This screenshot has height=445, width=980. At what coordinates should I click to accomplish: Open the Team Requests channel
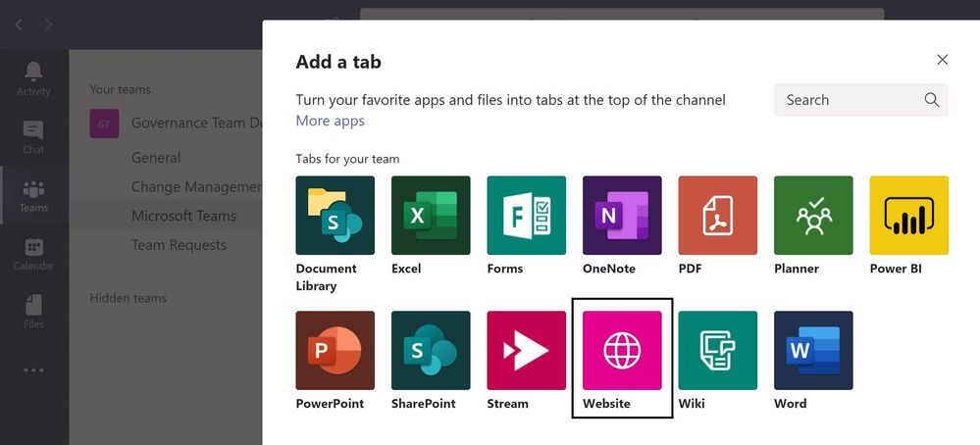coord(179,245)
